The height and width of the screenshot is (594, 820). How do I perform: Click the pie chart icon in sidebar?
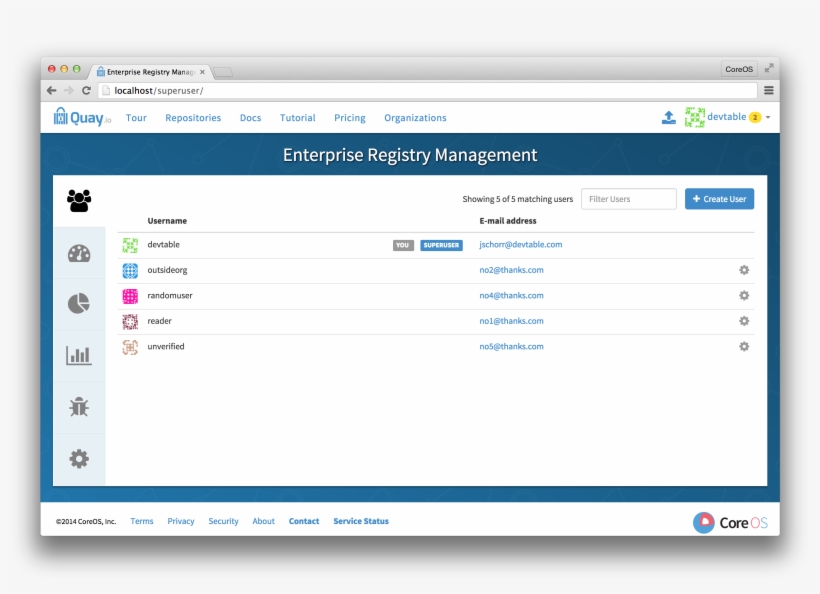(x=79, y=304)
